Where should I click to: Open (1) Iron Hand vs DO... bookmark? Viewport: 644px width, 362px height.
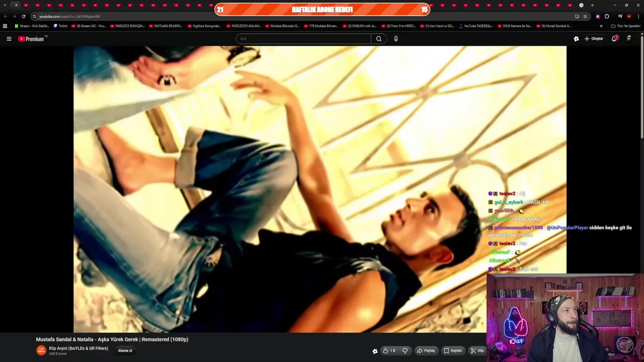pyautogui.click(x=437, y=26)
